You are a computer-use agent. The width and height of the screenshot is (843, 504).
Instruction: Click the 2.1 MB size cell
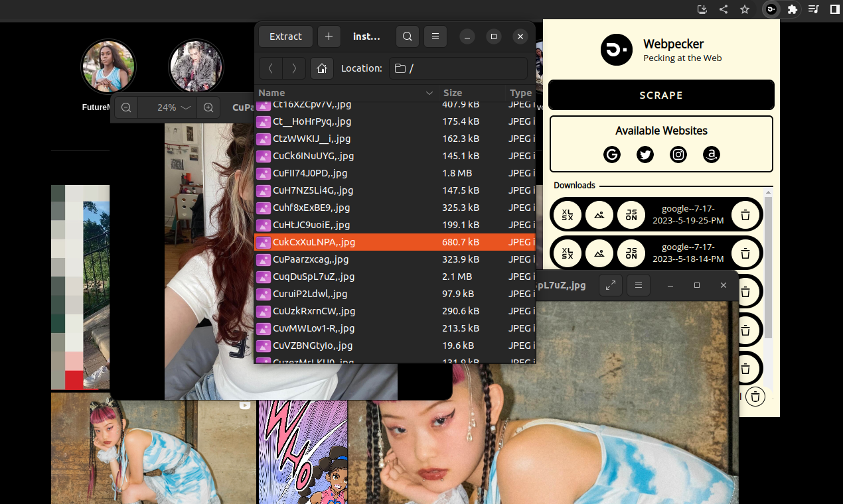457,277
